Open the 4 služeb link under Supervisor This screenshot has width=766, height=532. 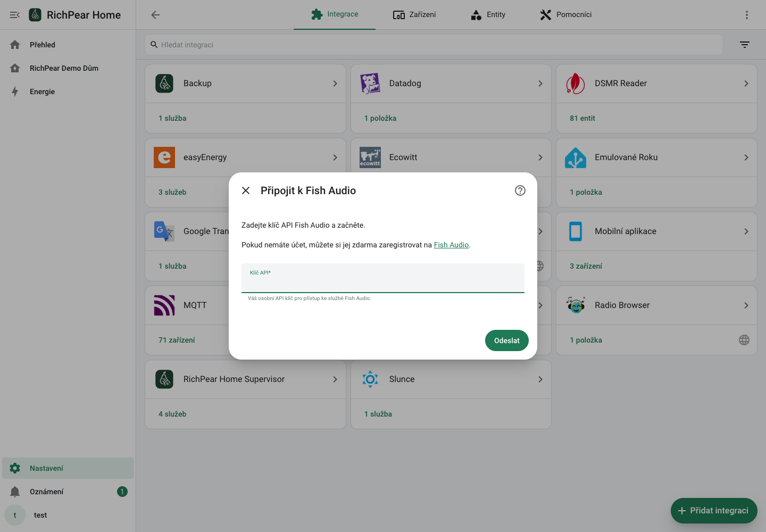pyautogui.click(x=172, y=414)
